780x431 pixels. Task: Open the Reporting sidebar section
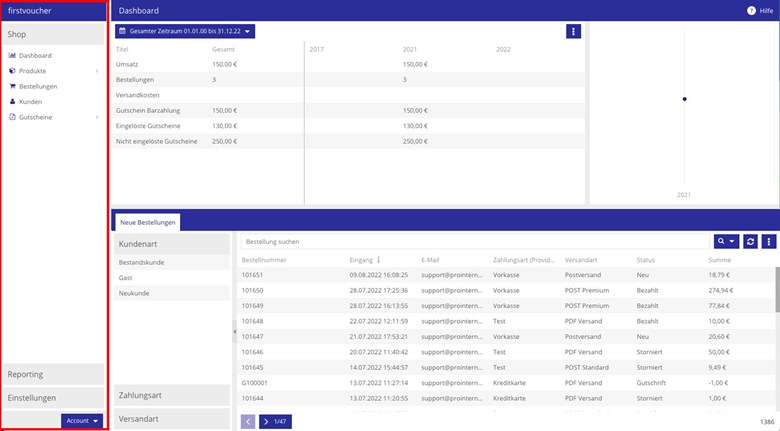pos(53,374)
